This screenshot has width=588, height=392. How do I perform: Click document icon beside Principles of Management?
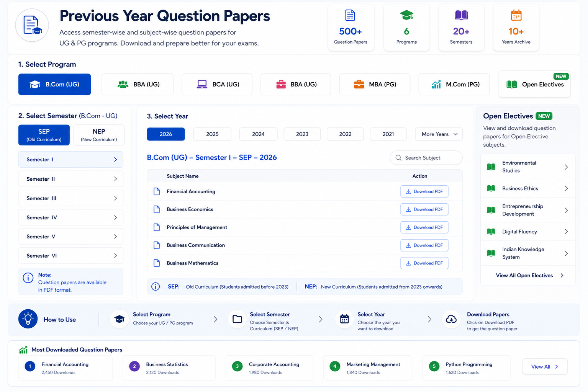click(x=157, y=227)
